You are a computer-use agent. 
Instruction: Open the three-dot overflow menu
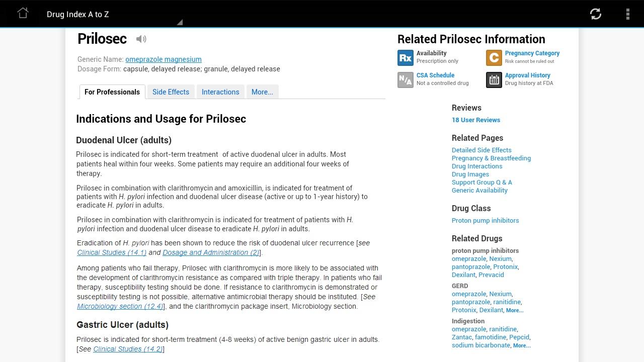click(627, 14)
